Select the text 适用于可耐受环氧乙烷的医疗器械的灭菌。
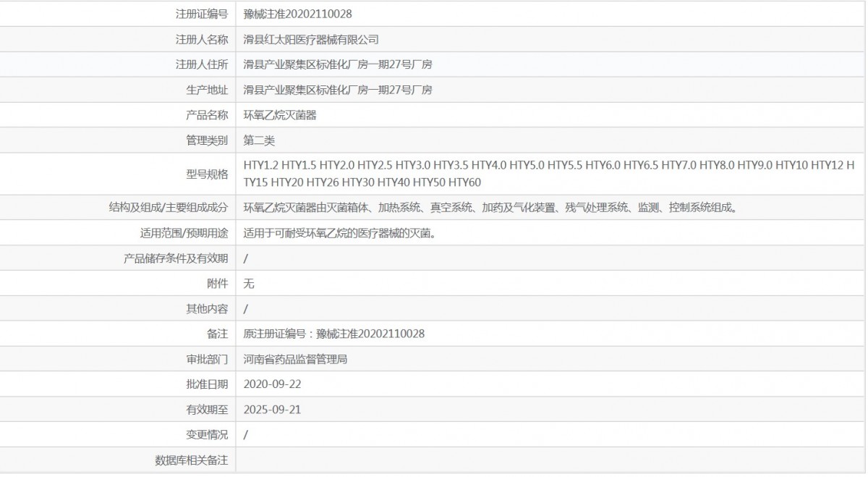868x477 pixels. pyautogui.click(x=339, y=233)
